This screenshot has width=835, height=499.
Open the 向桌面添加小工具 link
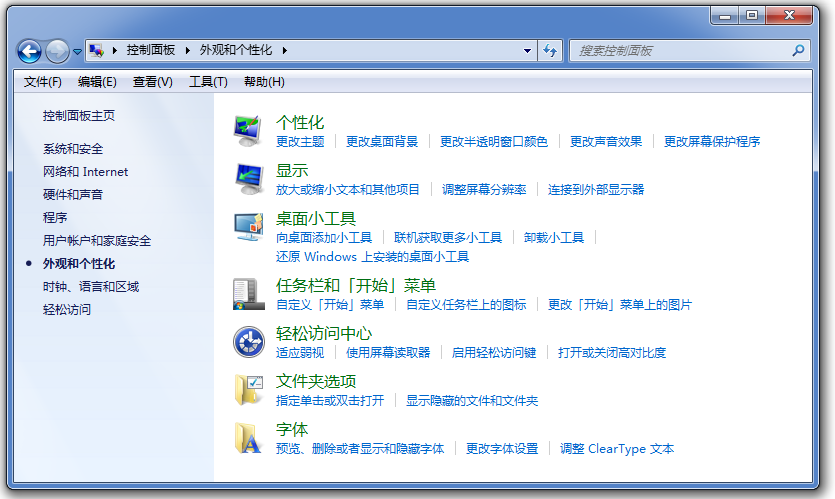tap(324, 238)
